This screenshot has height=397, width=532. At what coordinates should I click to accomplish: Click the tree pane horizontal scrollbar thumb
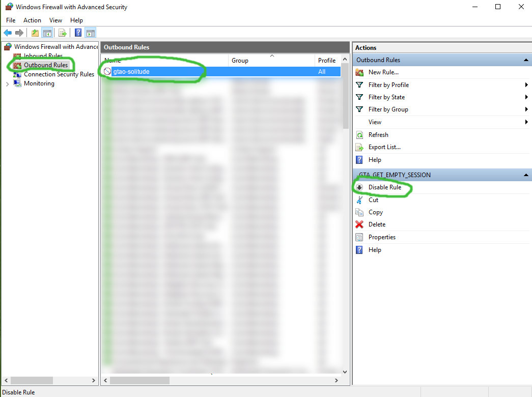[32, 380]
